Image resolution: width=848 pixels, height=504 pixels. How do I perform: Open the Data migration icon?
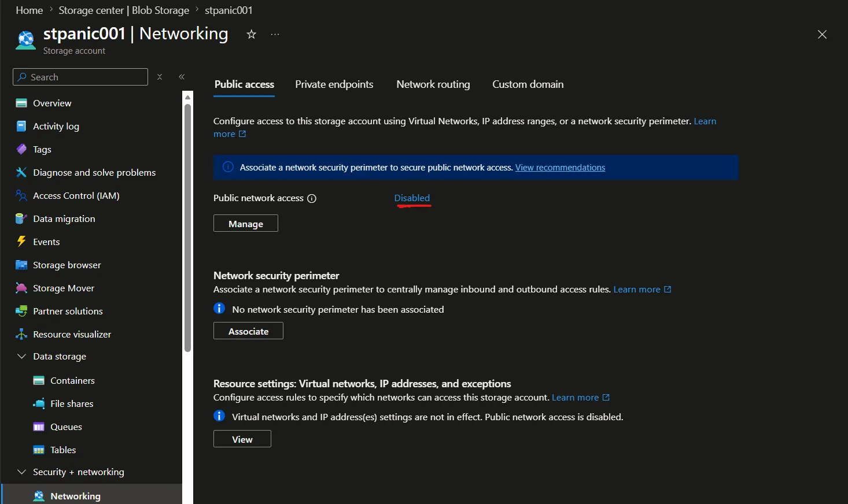21,218
